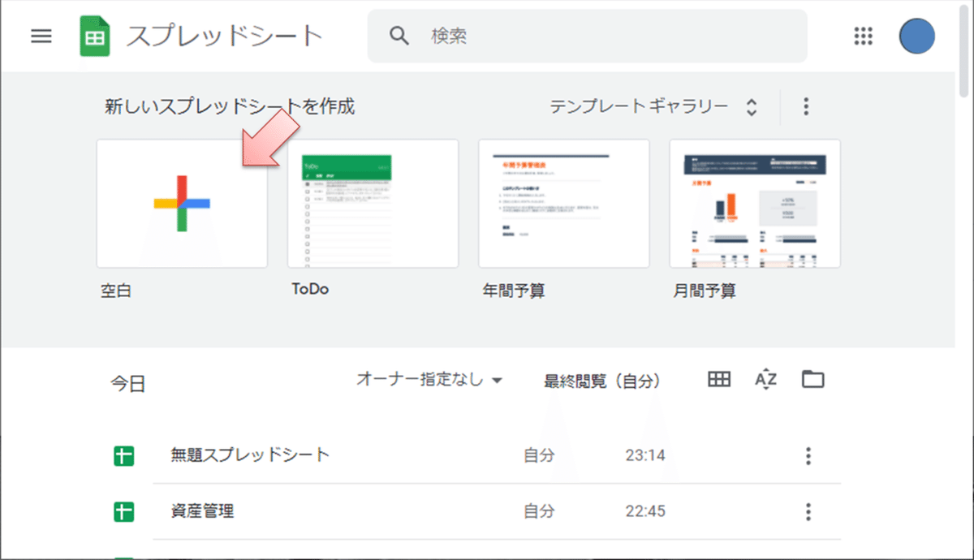Image resolution: width=974 pixels, height=560 pixels.
Task: Click the Sheets icon beside 資産管理
Action: pyautogui.click(x=123, y=512)
